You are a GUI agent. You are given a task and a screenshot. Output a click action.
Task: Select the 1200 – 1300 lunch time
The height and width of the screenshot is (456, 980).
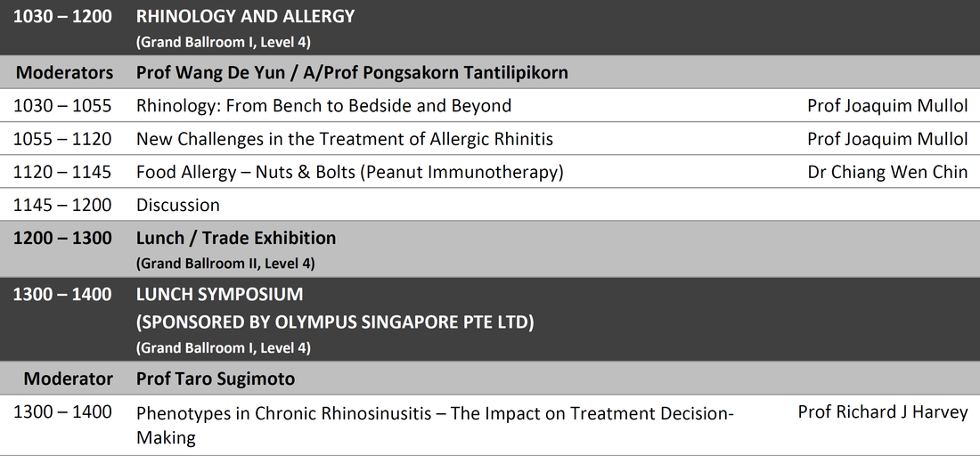point(62,238)
